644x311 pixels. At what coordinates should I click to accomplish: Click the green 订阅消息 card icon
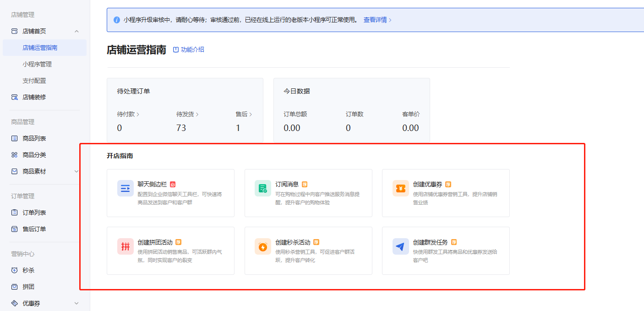[x=263, y=188]
